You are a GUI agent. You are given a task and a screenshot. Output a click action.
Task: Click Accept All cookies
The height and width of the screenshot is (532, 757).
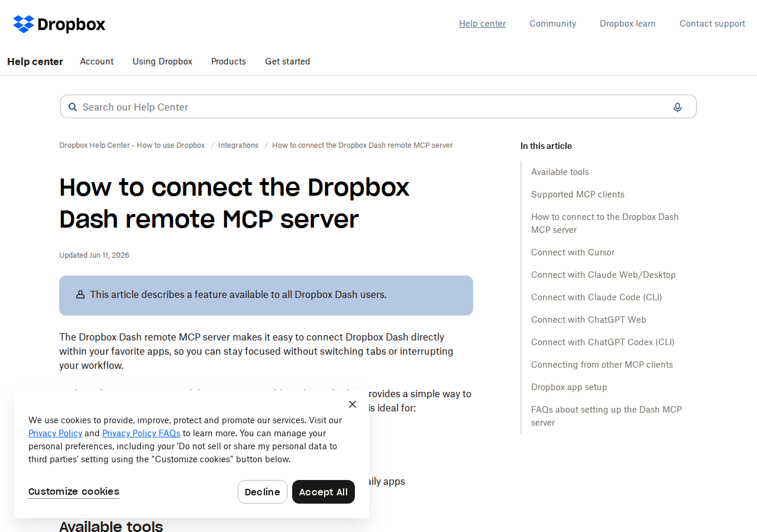[323, 492]
